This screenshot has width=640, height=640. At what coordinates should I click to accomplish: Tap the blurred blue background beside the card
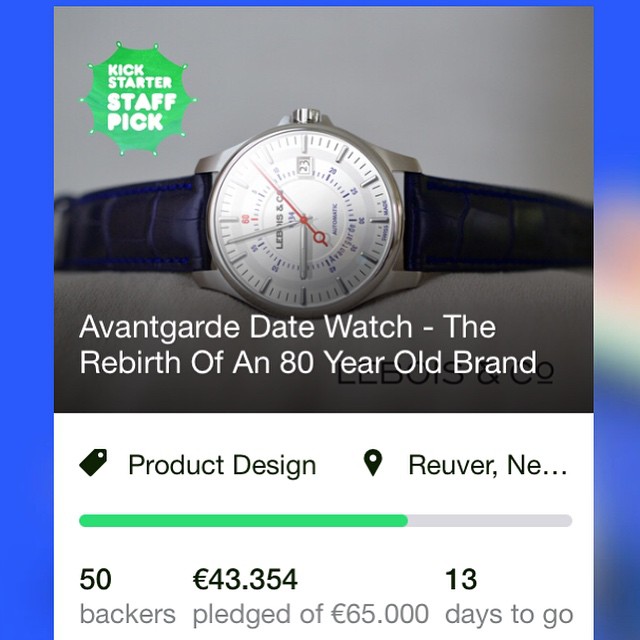(x=27, y=320)
